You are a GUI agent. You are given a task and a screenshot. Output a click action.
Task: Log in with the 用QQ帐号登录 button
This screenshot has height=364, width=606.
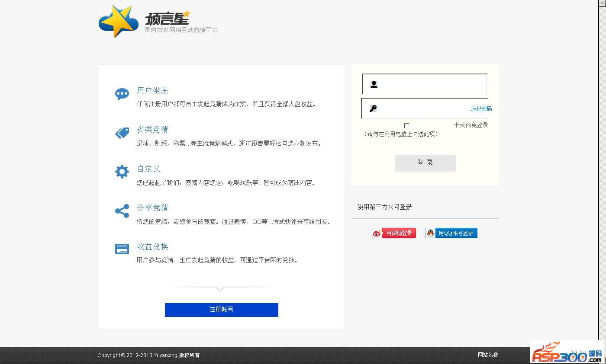coord(451,233)
